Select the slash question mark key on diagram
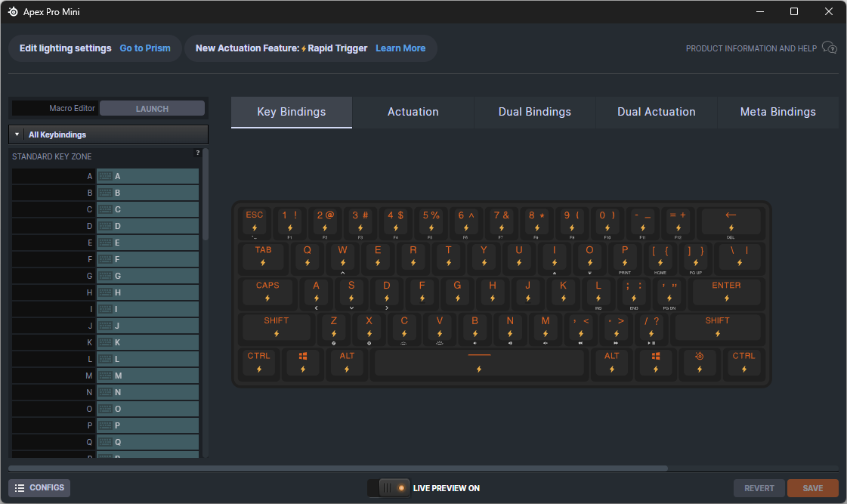The image size is (847, 504). click(x=651, y=329)
